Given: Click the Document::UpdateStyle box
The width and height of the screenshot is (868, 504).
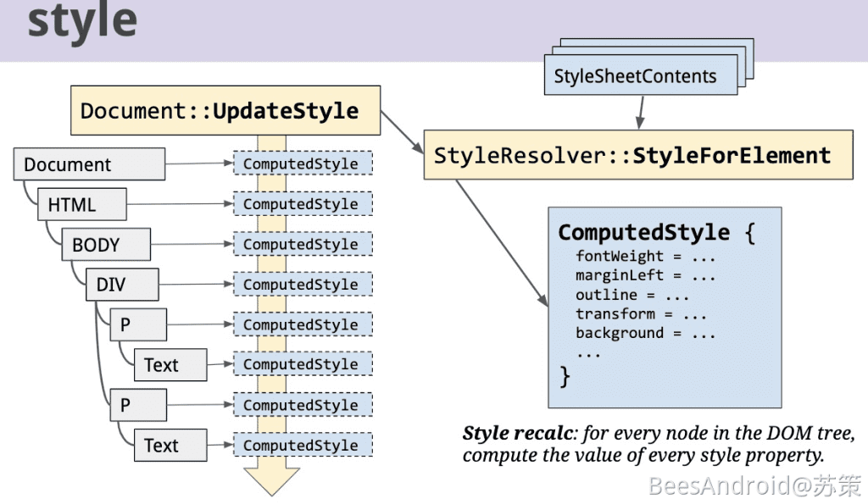Looking at the screenshot, I should [x=225, y=111].
